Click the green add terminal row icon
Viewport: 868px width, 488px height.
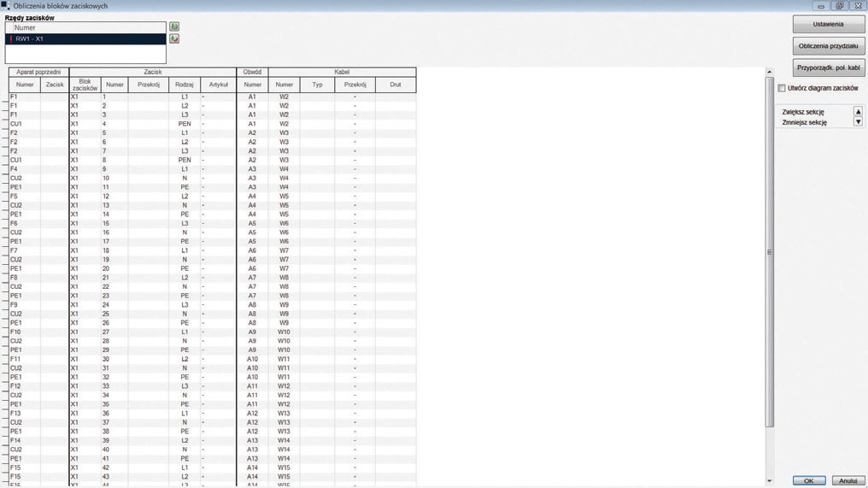[x=174, y=27]
